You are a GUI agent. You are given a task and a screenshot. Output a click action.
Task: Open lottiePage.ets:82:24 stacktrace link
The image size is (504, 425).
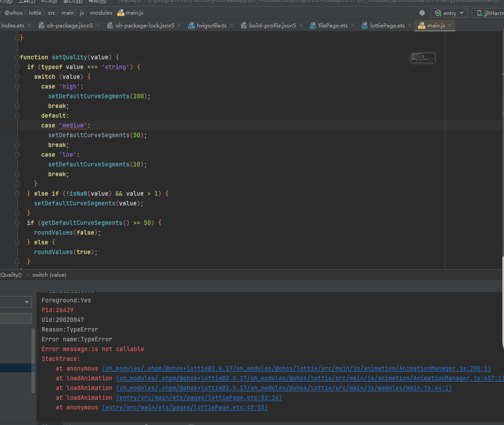(199, 398)
